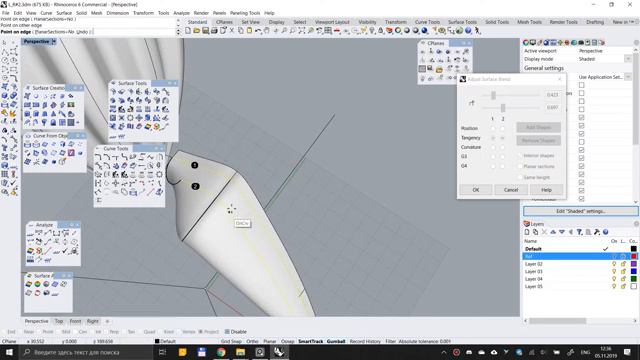Switch to the Curve Tools toolbar tab
This screenshot has height=360, width=640.
[x=427, y=22]
